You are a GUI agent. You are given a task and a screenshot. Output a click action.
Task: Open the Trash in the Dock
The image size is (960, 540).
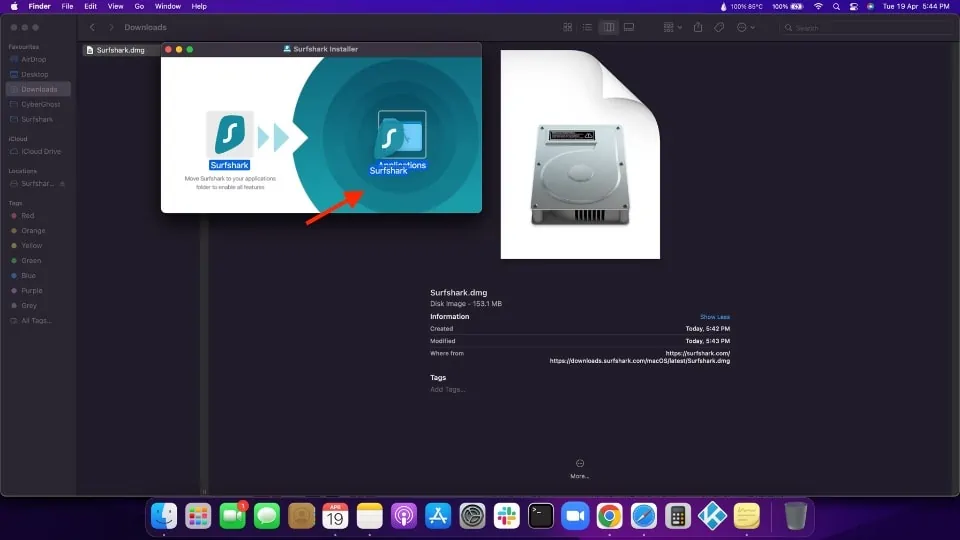click(795, 516)
